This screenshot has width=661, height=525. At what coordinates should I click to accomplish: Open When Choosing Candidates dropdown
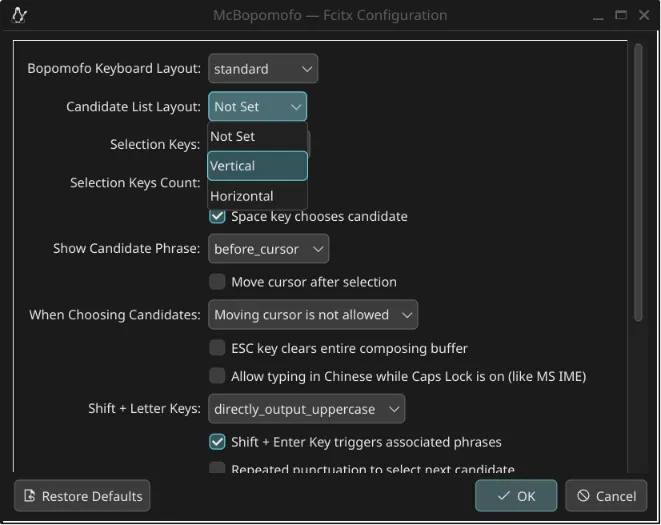(x=313, y=315)
